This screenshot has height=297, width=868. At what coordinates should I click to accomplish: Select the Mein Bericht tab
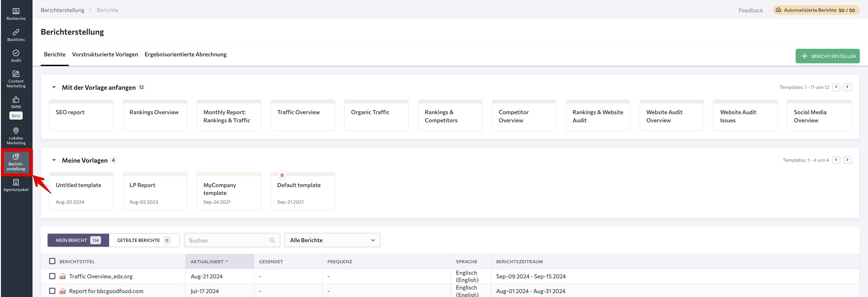pyautogui.click(x=78, y=240)
